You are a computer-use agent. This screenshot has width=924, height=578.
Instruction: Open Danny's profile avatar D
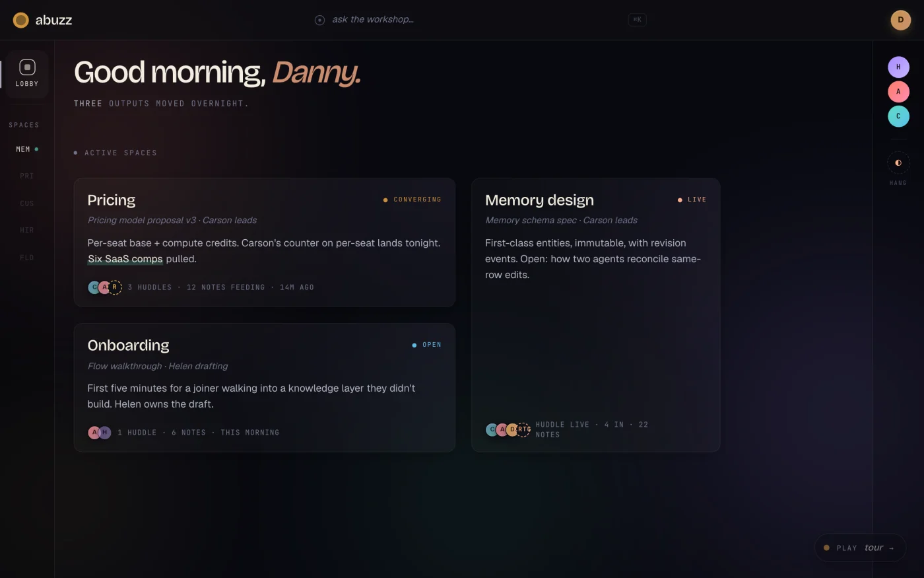coord(900,20)
